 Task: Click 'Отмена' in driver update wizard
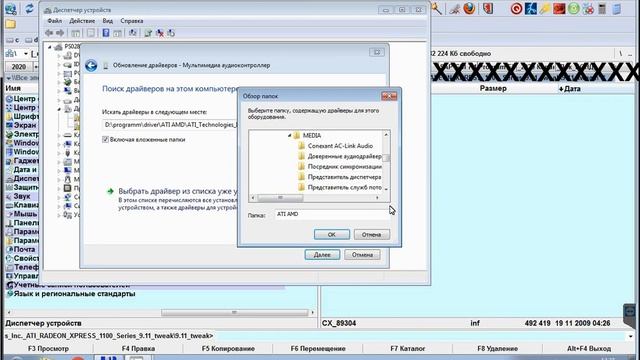(x=362, y=255)
